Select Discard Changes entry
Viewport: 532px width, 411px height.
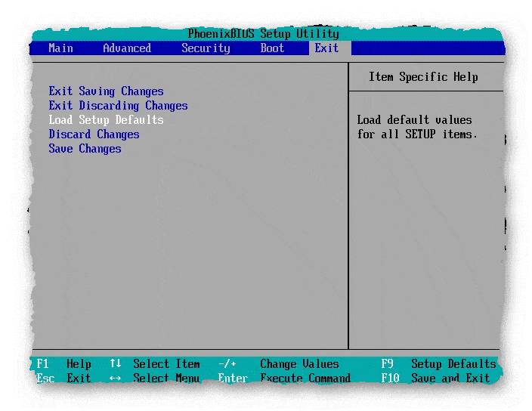tap(94, 134)
